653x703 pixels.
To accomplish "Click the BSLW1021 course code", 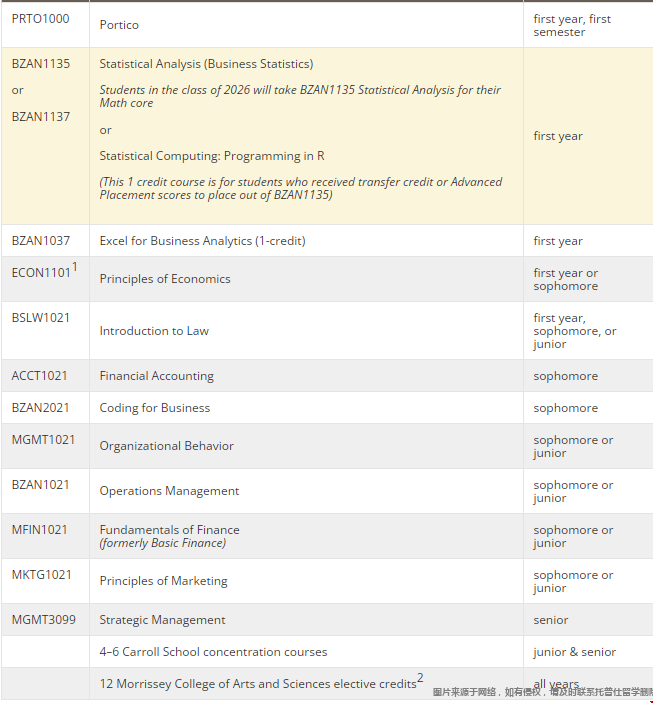I will point(41,318).
